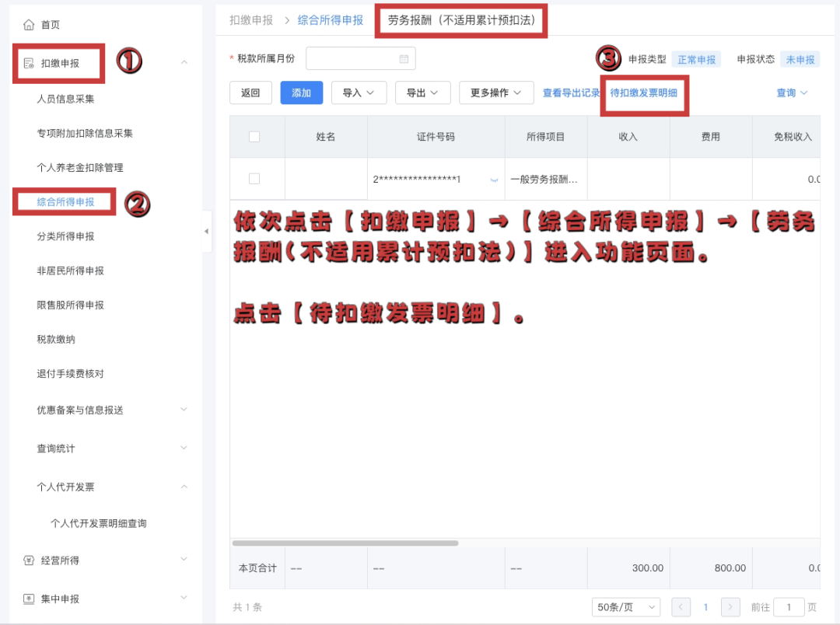The image size is (840, 625).
Task: Click the next page arrow in pagination
Action: click(x=730, y=606)
